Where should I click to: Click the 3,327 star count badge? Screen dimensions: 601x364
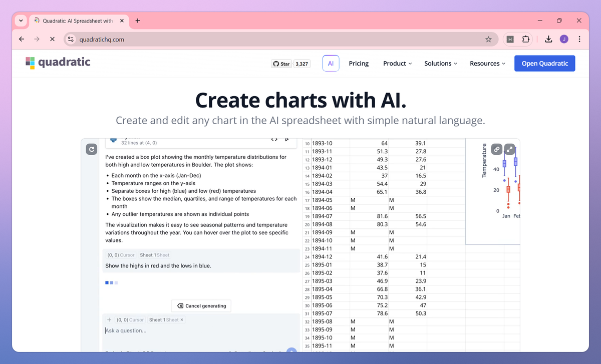tap(302, 64)
